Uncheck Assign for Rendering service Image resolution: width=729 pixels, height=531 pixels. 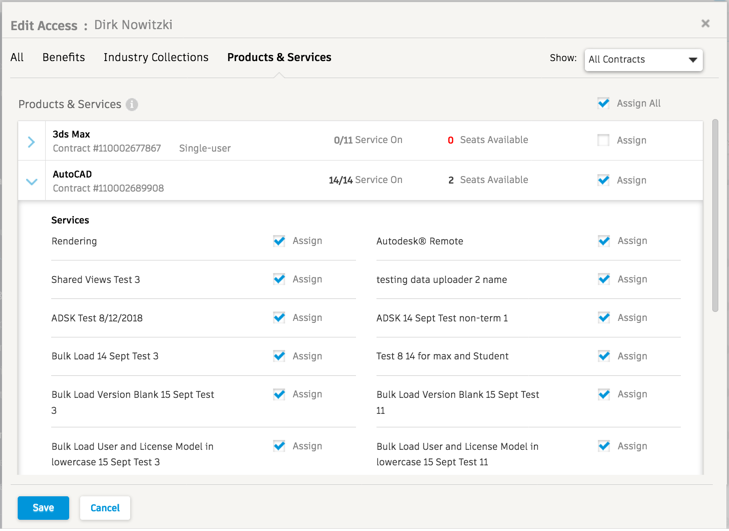coord(279,240)
